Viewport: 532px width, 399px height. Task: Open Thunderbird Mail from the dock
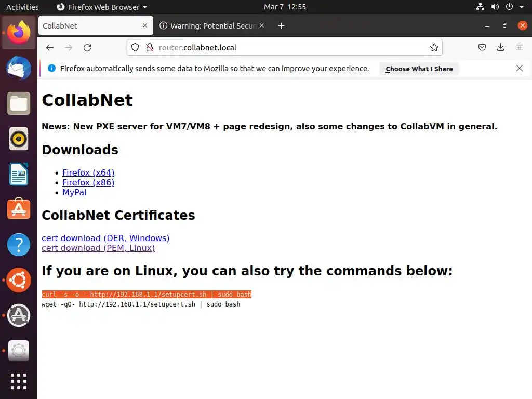(19, 68)
